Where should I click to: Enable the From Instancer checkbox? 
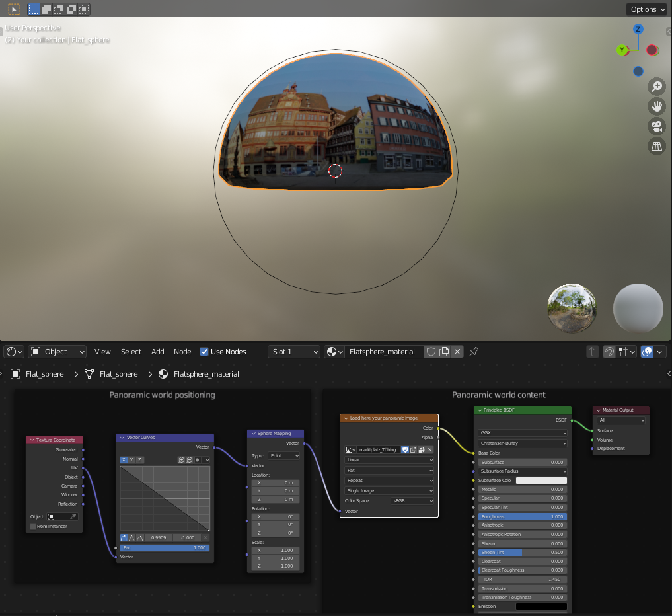coord(33,526)
